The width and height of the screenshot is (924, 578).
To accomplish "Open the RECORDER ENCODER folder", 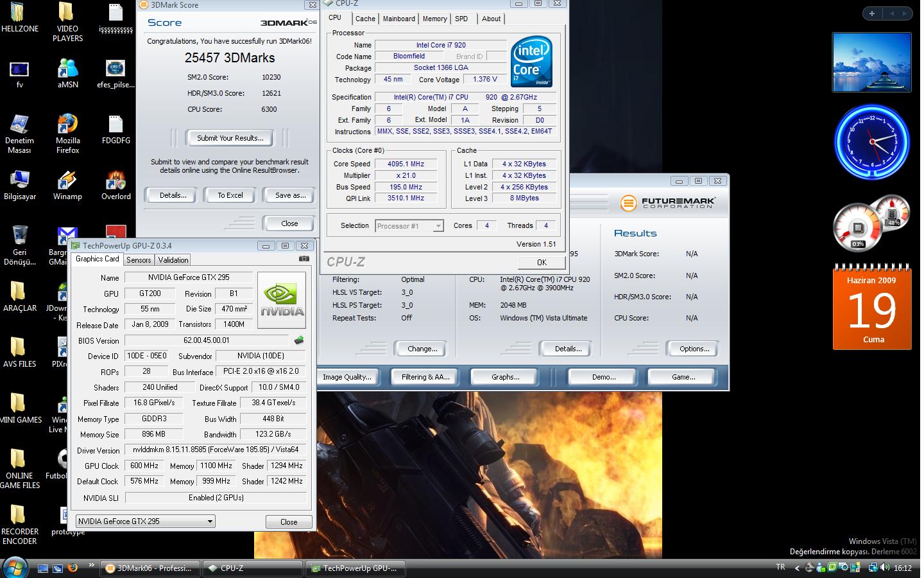I will tap(19, 524).
